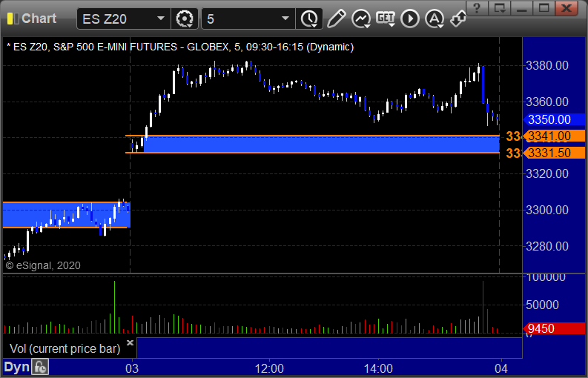This screenshot has height=378, width=588.
Task: Open the alerts circled-A icon
Action: tap(435, 19)
